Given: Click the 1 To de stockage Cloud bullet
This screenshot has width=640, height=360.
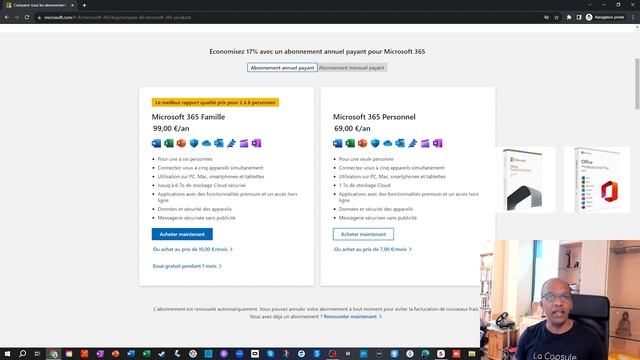Looking at the screenshot, I should pos(364,185).
